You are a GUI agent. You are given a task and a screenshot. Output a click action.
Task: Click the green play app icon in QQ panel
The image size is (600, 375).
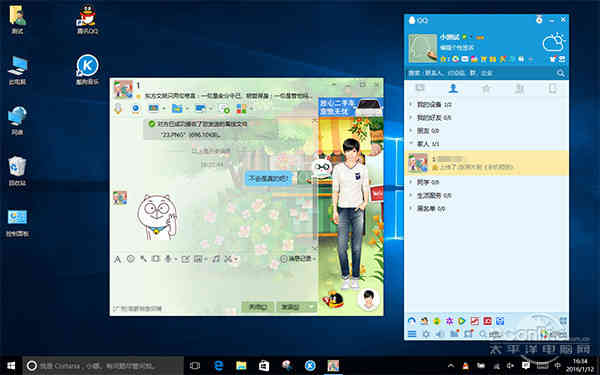tap(462, 321)
